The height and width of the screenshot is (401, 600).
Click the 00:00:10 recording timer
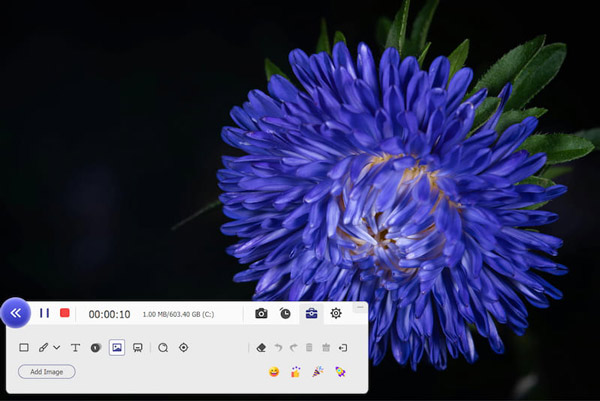point(109,314)
